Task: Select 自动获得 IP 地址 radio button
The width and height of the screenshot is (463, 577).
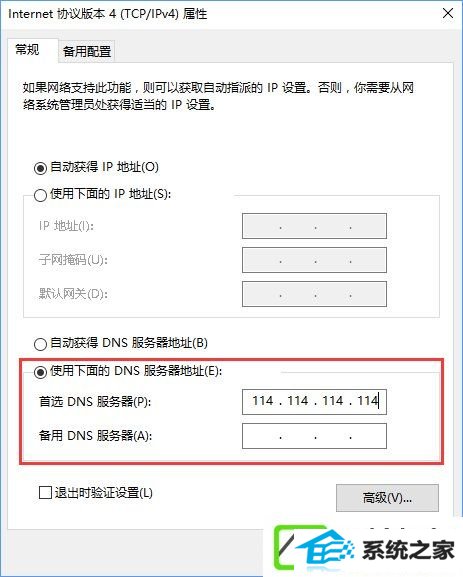Action: click(40, 168)
